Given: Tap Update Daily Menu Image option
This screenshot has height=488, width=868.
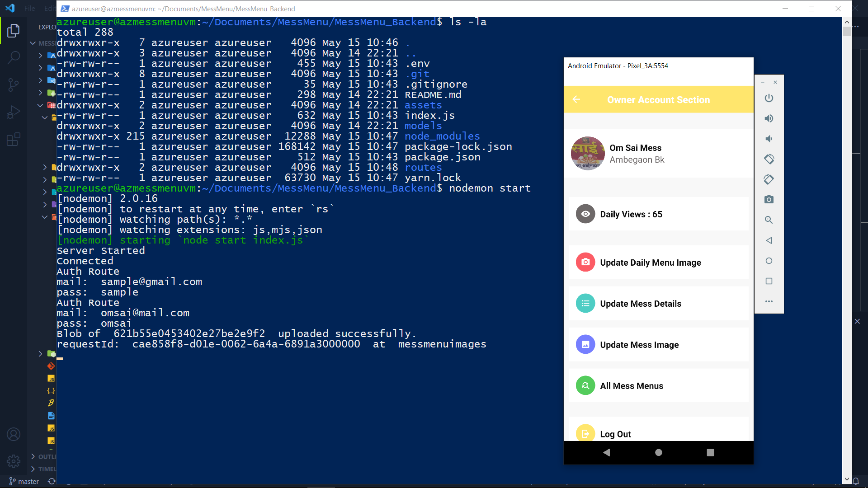Looking at the screenshot, I should coord(650,262).
